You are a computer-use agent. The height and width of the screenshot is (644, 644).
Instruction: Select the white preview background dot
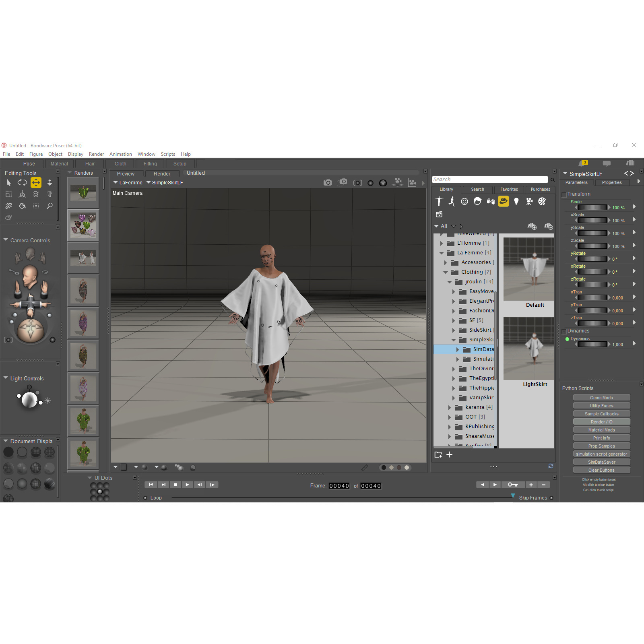(x=407, y=468)
